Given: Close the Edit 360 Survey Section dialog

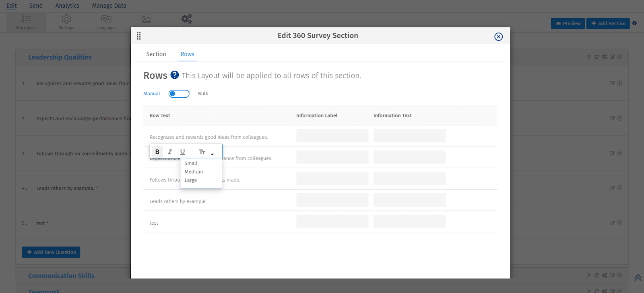Looking at the screenshot, I should pos(498,37).
